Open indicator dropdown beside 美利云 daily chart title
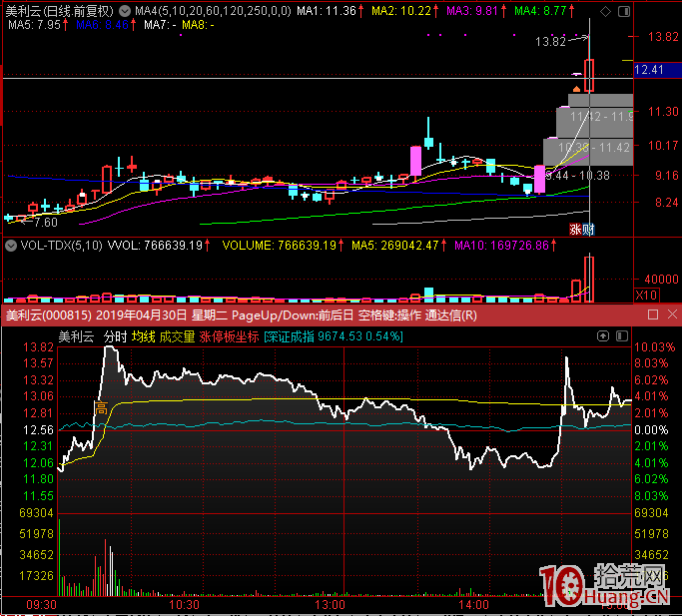The height and width of the screenshot is (616, 682). pos(125,11)
